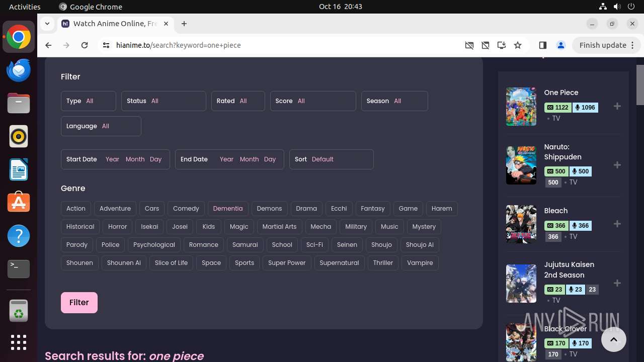Open the Status filter dropdown

[x=164, y=101]
